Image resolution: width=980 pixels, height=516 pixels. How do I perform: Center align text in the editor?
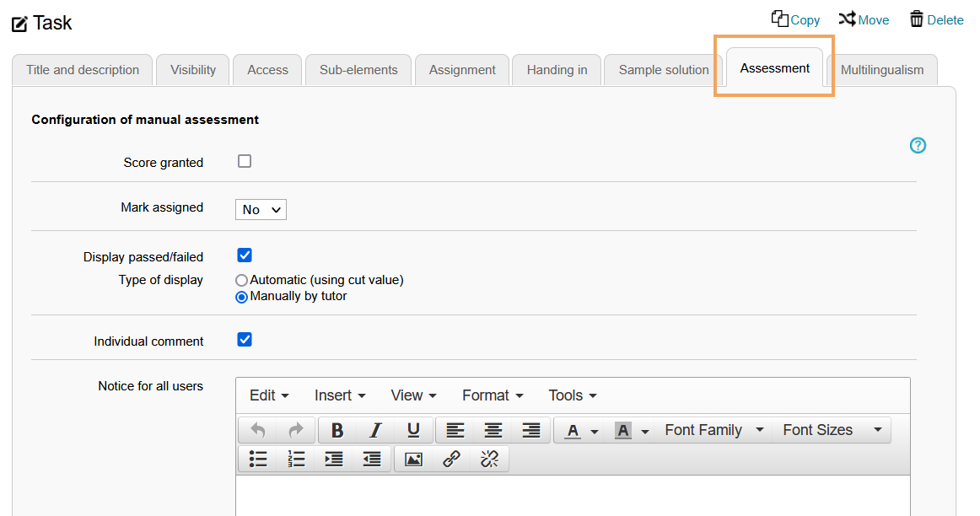click(x=493, y=430)
